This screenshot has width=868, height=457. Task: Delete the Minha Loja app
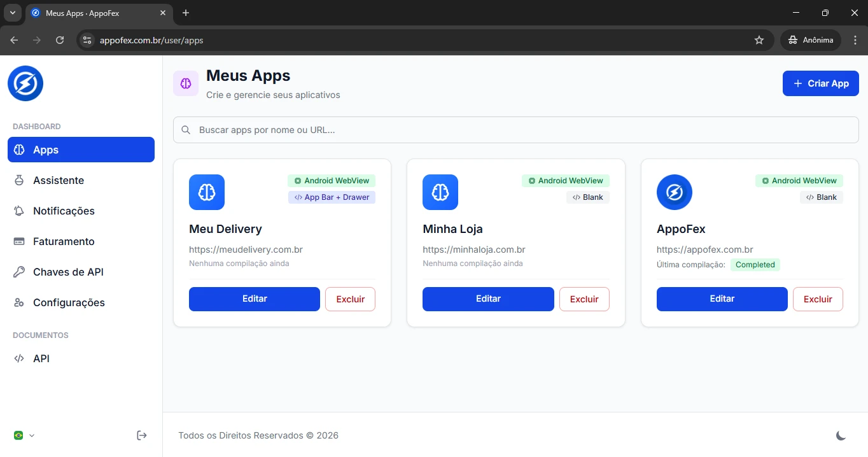[x=584, y=299]
